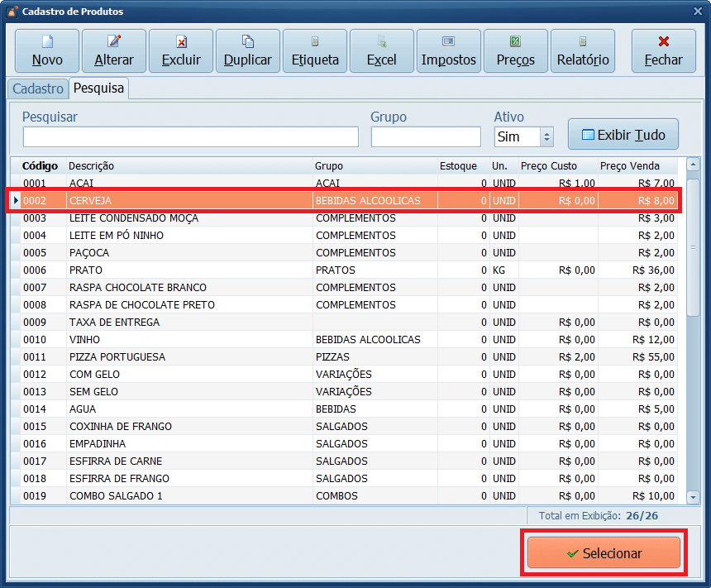Click the Novo toolbar button
The image size is (711, 588).
[x=47, y=51]
